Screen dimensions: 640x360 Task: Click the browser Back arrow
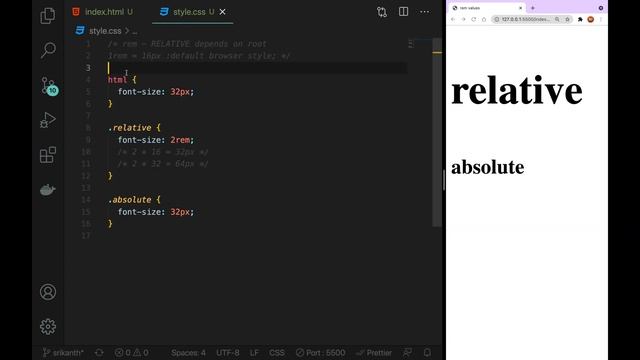[x=453, y=19]
